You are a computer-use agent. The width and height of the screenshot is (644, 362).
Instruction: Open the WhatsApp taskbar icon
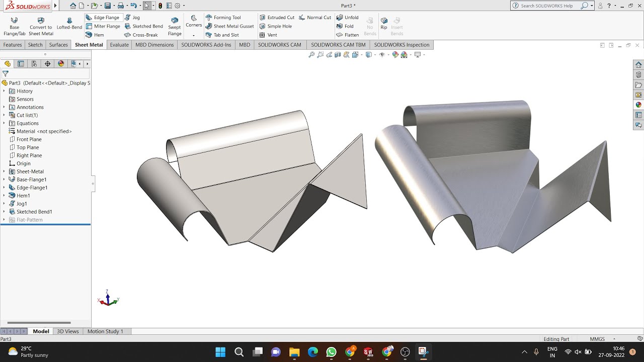point(331,352)
